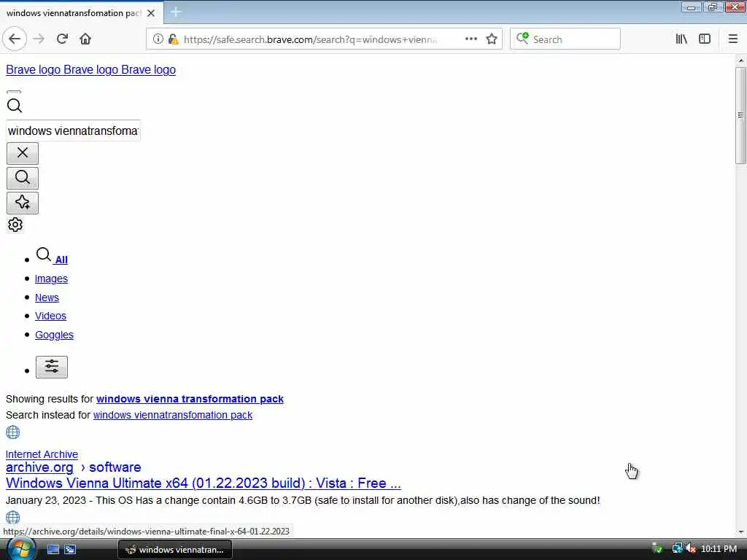Click the muted volume tray icon
This screenshot has height=560, width=747.
pos(691,549)
